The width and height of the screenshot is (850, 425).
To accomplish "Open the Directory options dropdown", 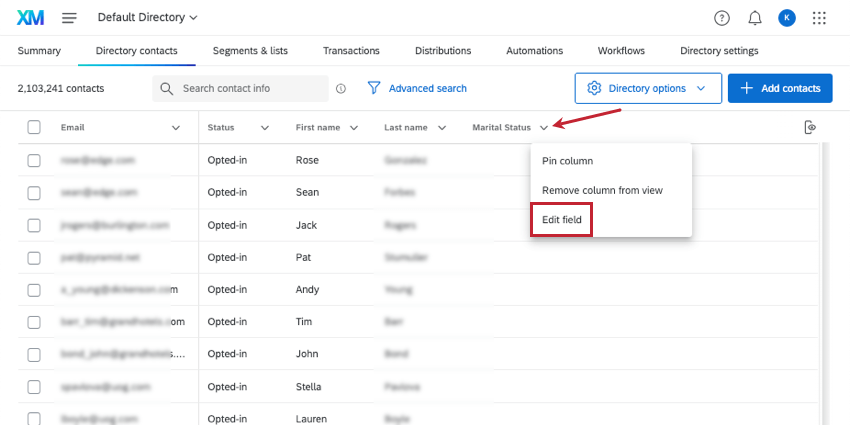I will coord(648,88).
